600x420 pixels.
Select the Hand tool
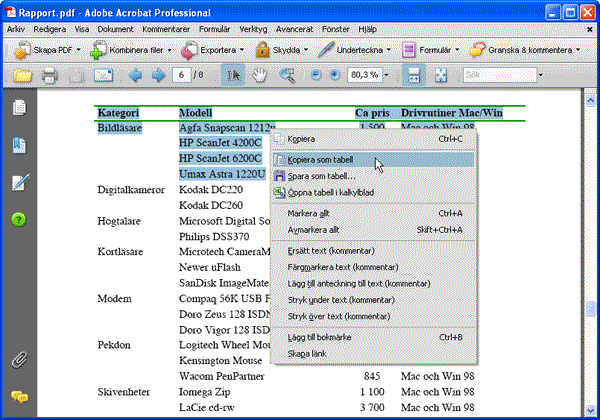pos(261,75)
